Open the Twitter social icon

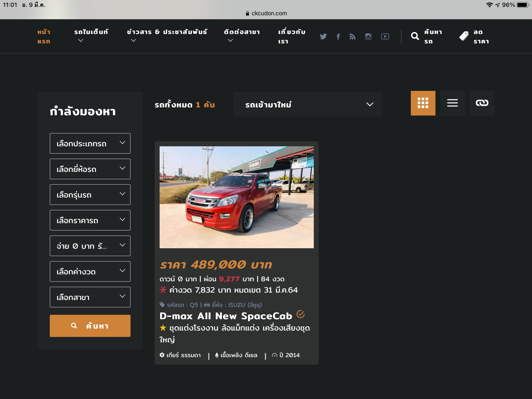323,36
